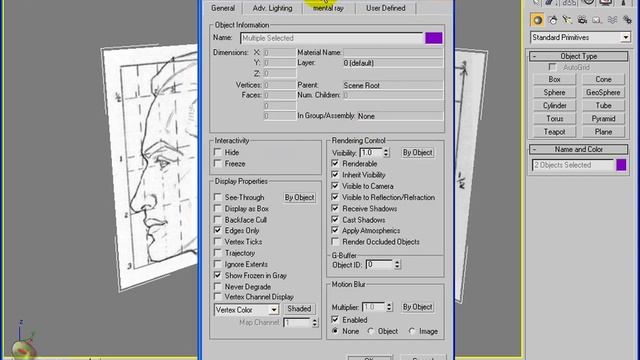
Task: Enable Render Occluded Objects
Action: 335,242
